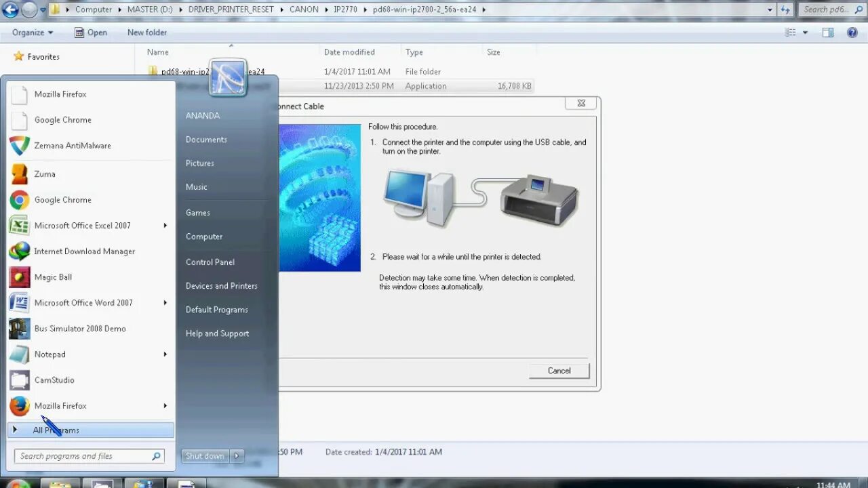The width and height of the screenshot is (868, 488).
Task: Go back in Explorer window
Action: [x=10, y=9]
